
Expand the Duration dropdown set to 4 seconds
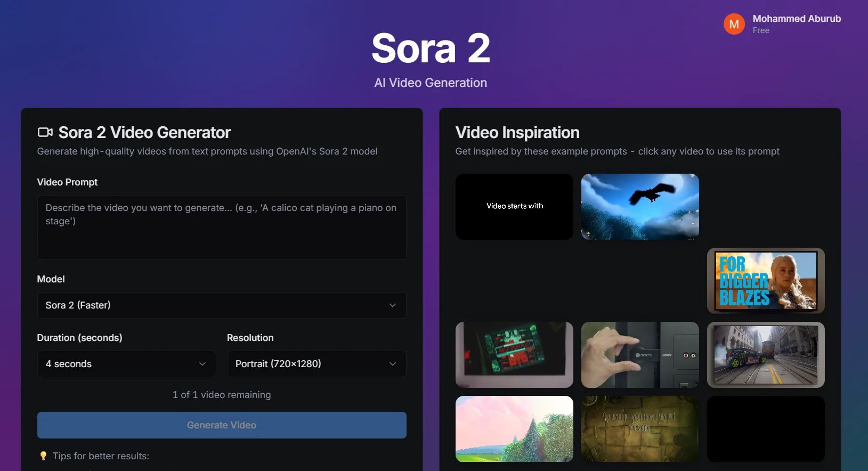coord(126,364)
